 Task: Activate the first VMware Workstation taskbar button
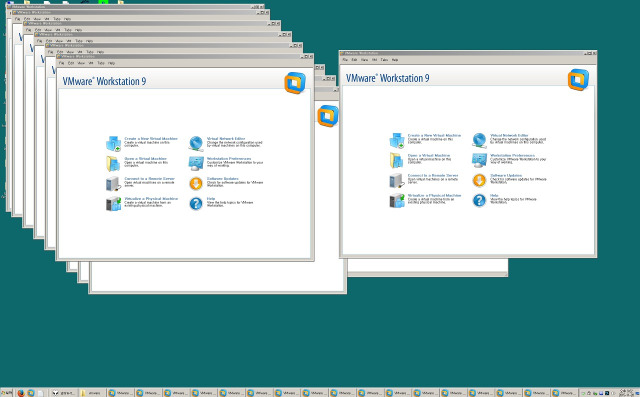pyautogui.click(x=120, y=393)
